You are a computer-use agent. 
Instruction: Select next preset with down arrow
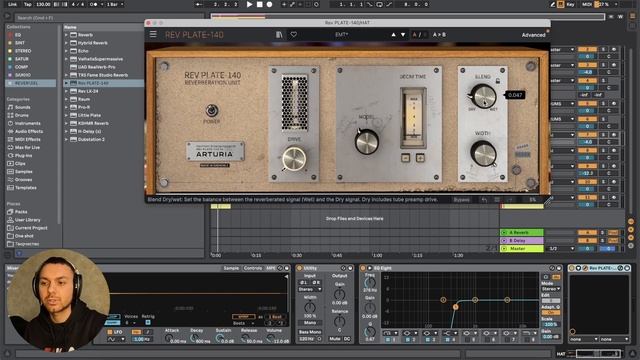tap(403, 35)
